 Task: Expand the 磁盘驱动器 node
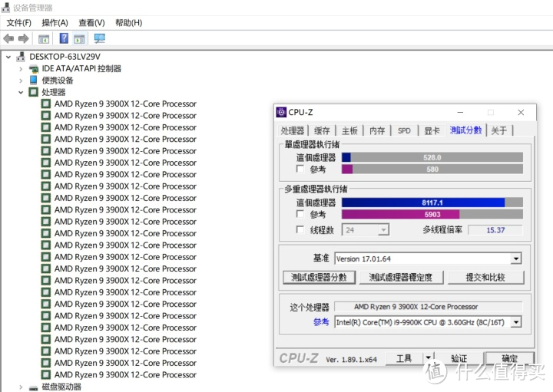tap(21, 387)
